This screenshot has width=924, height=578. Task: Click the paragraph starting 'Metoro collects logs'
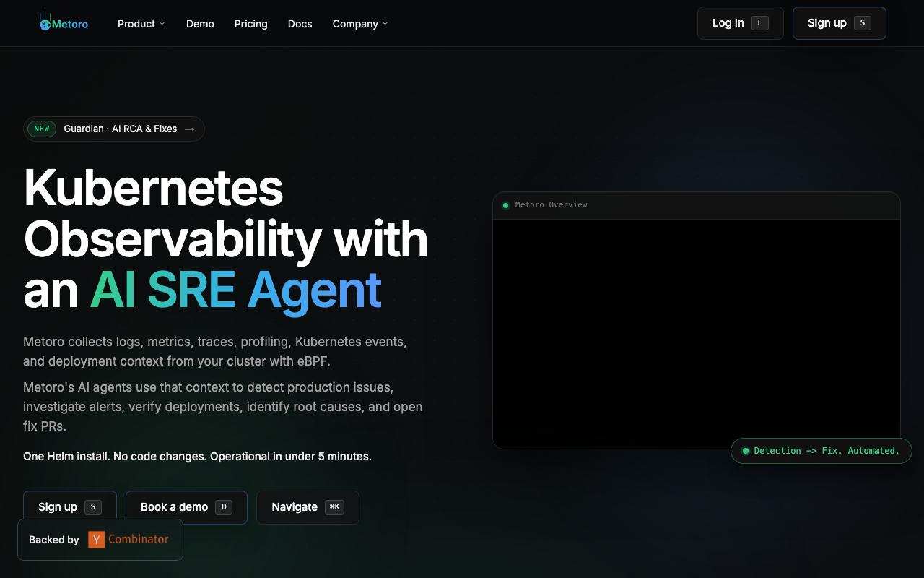coord(215,351)
